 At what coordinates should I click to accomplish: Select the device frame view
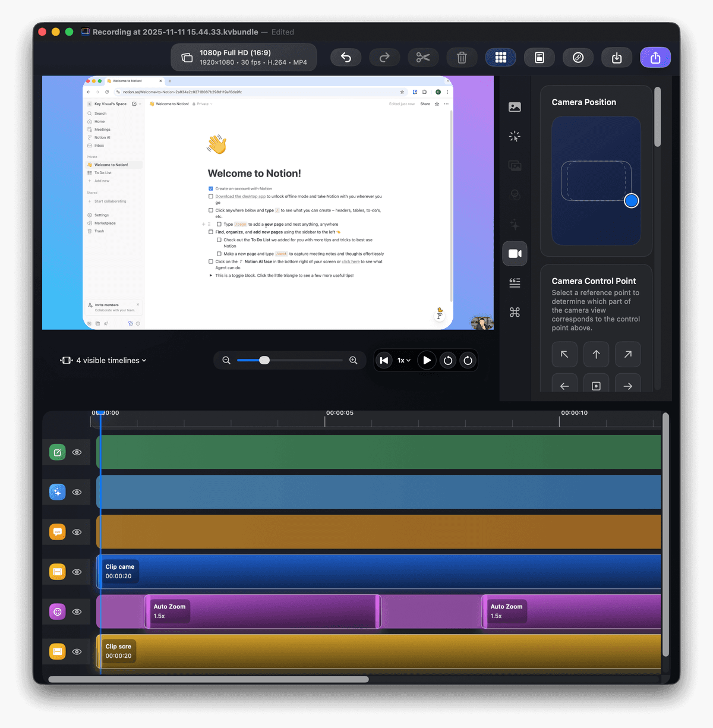[539, 57]
